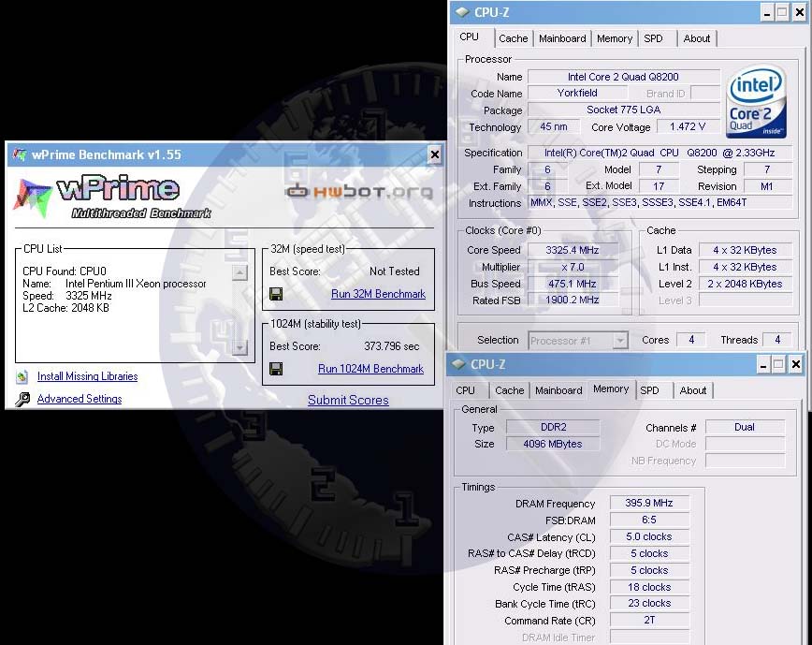The height and width of the screenshot is (645, 812).
Task: Switch to Cache tab in lower CPU-Z
Action: point(510,390)
